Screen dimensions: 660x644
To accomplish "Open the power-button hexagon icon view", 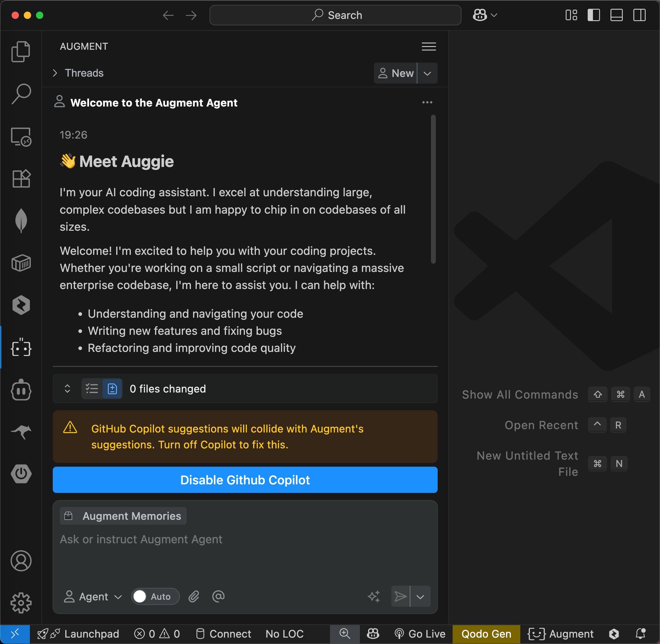I will point(21,474).
